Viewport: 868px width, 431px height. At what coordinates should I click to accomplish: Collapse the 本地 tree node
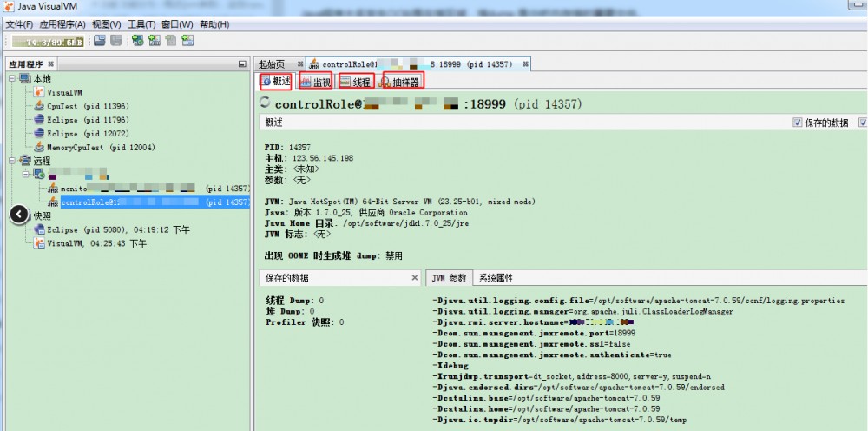coord(11,79)
